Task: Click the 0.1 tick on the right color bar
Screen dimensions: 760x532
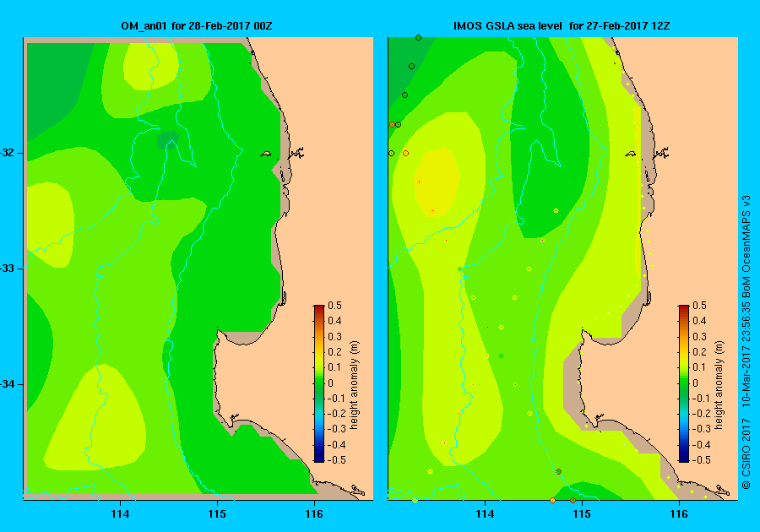Action: pyautogui.click(x=699, y=367)
